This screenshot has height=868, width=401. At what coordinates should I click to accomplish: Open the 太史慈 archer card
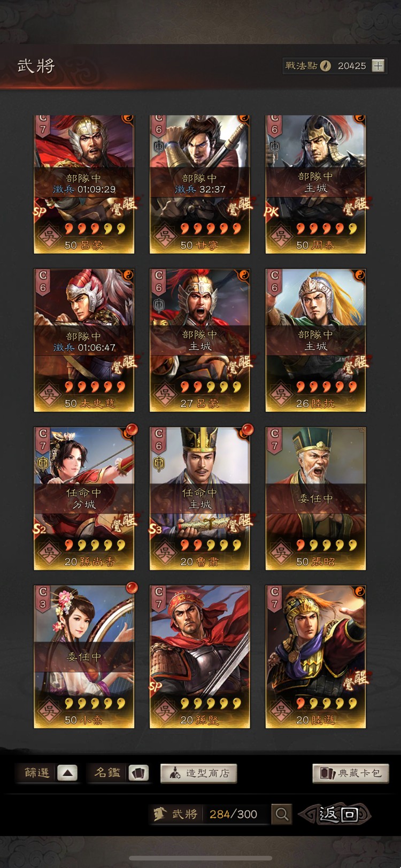[84, 340]
